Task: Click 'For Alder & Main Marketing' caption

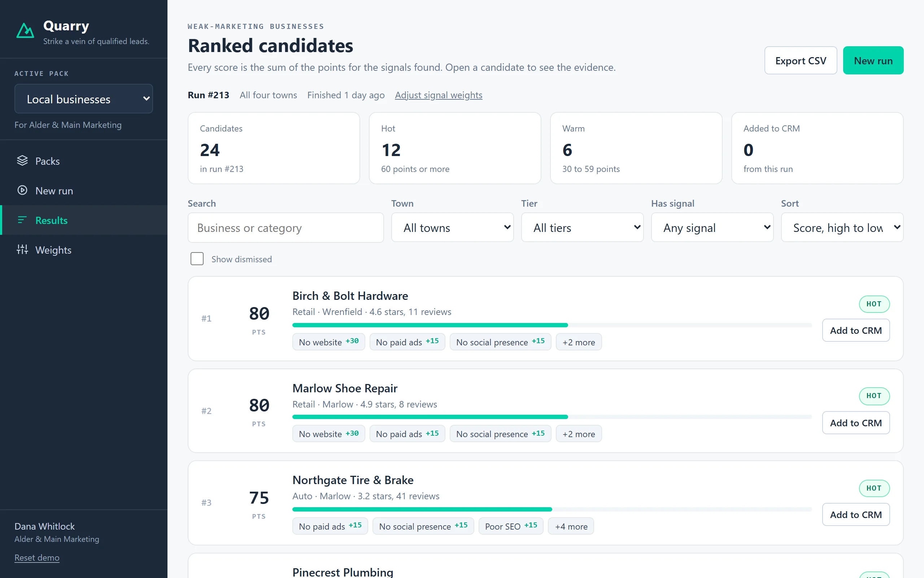Action: tap(68, 125)
